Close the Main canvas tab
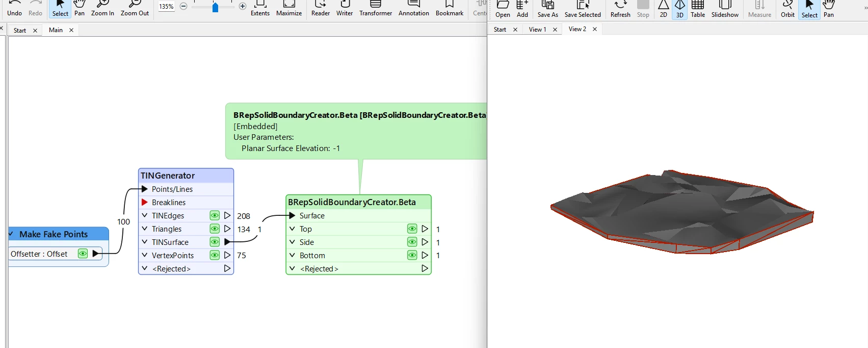 point(71,30)
